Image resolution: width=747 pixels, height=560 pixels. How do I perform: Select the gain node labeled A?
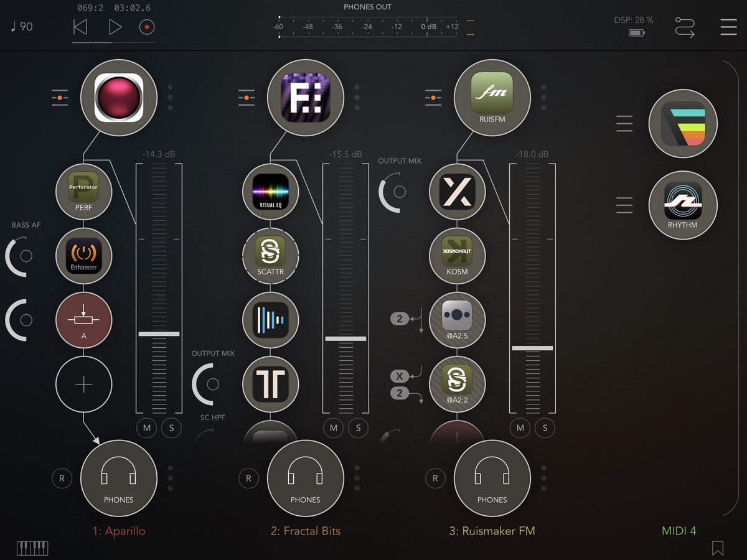pyautogui.click(x=84, y=320)
